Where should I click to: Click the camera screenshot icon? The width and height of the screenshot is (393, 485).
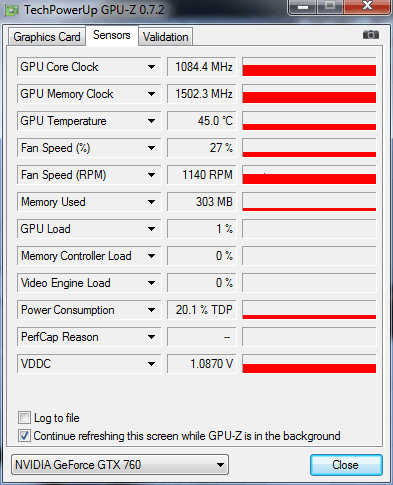pyautogui.click(x=371, y=35)
